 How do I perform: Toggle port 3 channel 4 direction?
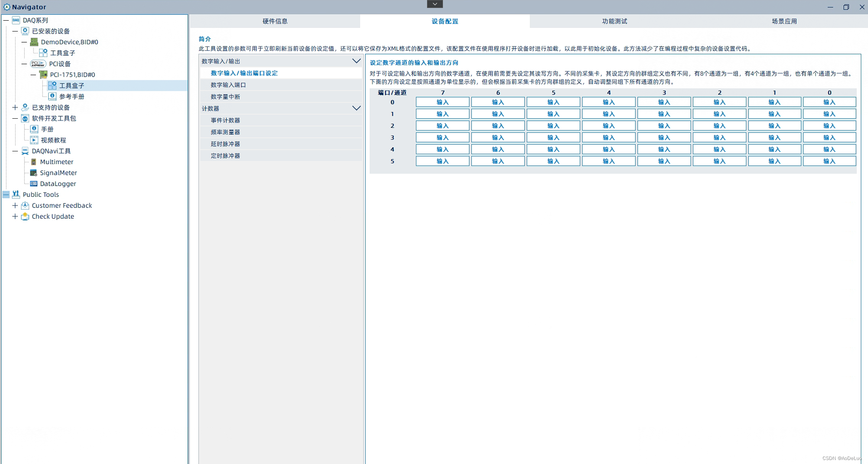coord(609,137)
